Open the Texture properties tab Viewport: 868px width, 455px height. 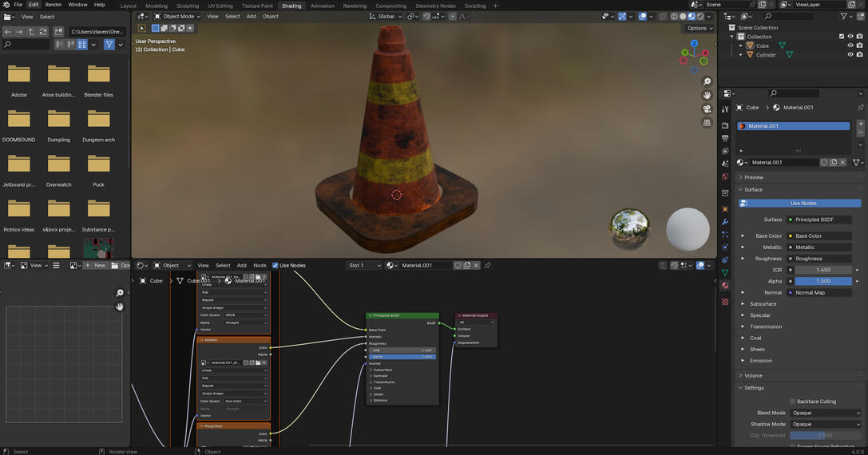(725, 302)
